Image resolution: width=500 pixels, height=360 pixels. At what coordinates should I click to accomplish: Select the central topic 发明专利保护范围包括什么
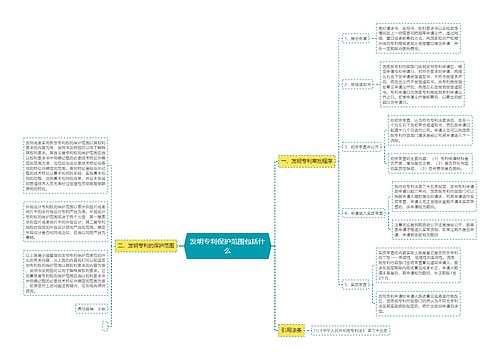pyautogui.click(x=227, y=246)
